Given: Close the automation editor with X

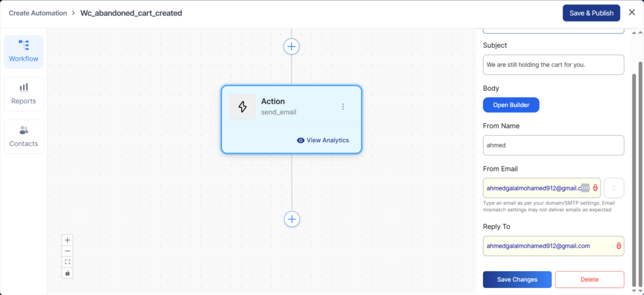Looking at the screenshot, I should [x=632, y=13].
